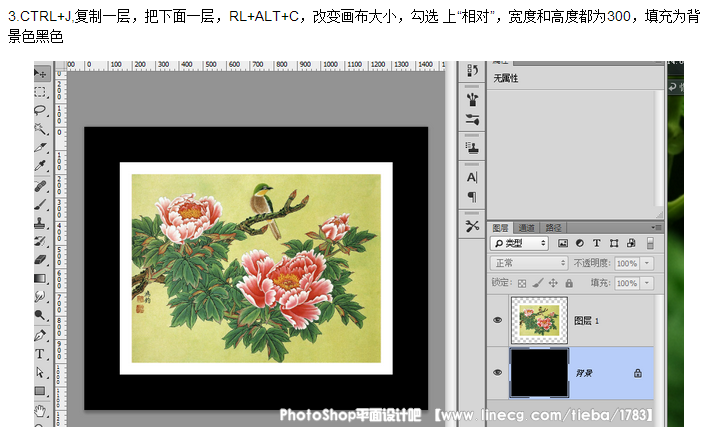Image resolution: width=703 pixels, height=432 pixels.
Task: Open the Clone Source panel icon
Action: point(472,147)
